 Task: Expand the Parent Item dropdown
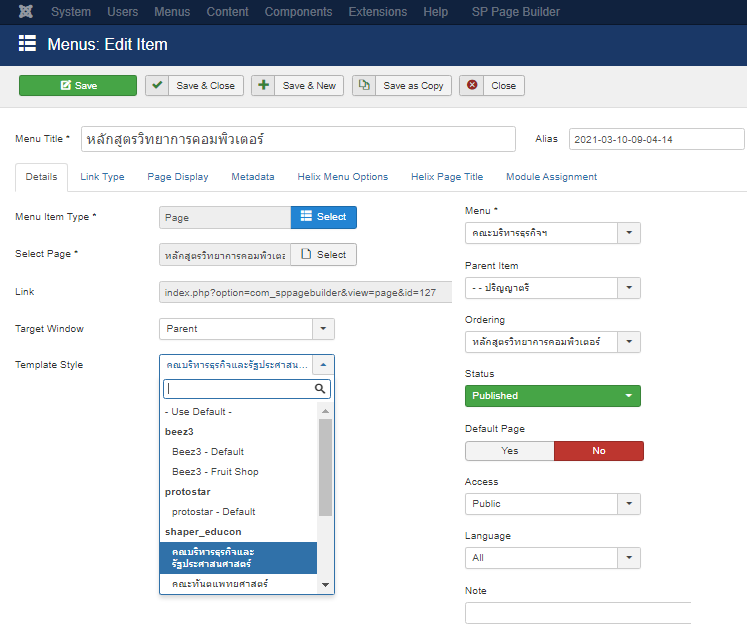click(x=628, y=288)
